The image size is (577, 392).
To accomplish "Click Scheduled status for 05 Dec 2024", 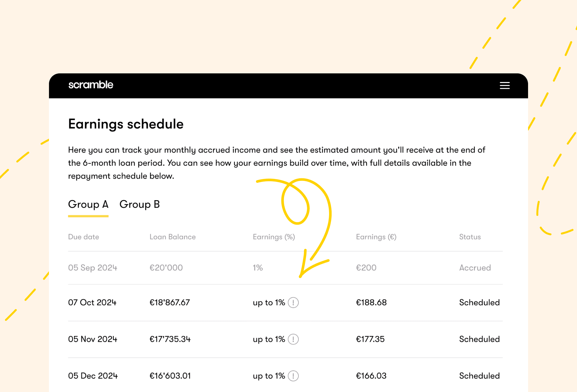I will click(x=479, y=376).
